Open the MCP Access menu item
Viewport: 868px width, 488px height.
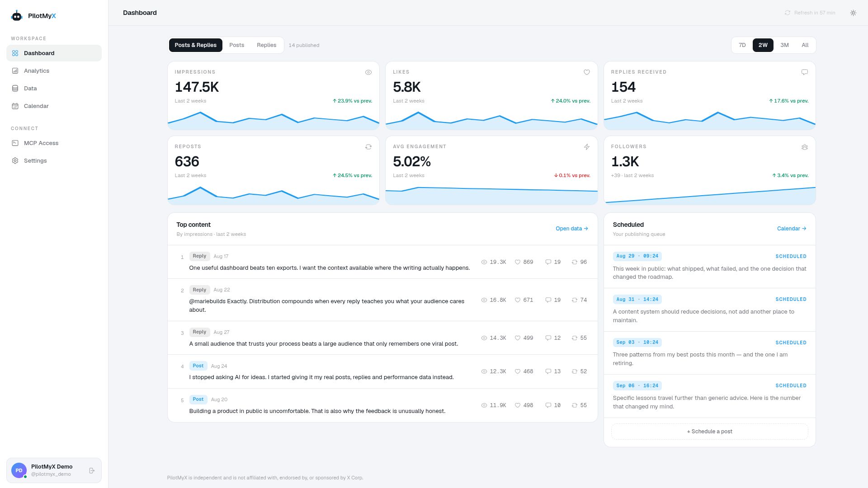pyautogui.click(x=54, y=143)
